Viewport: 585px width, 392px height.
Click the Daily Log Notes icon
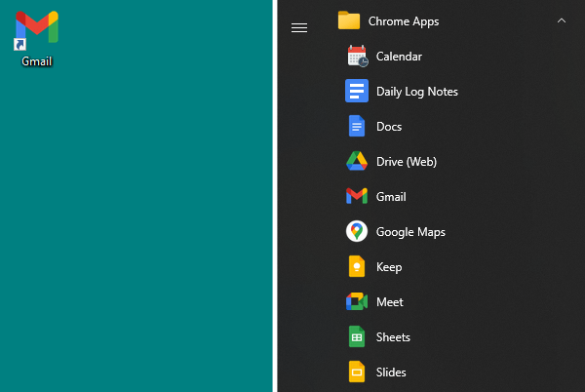pos(357,92)
